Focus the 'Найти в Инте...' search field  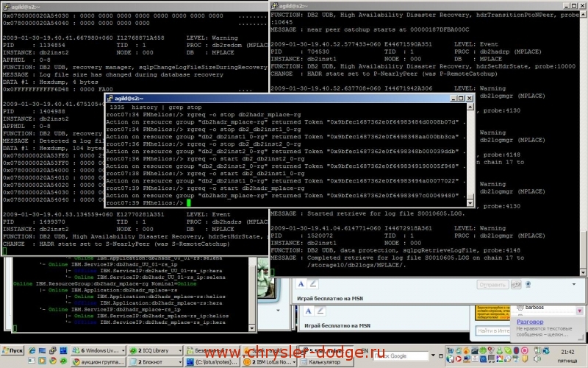point(492,330)
